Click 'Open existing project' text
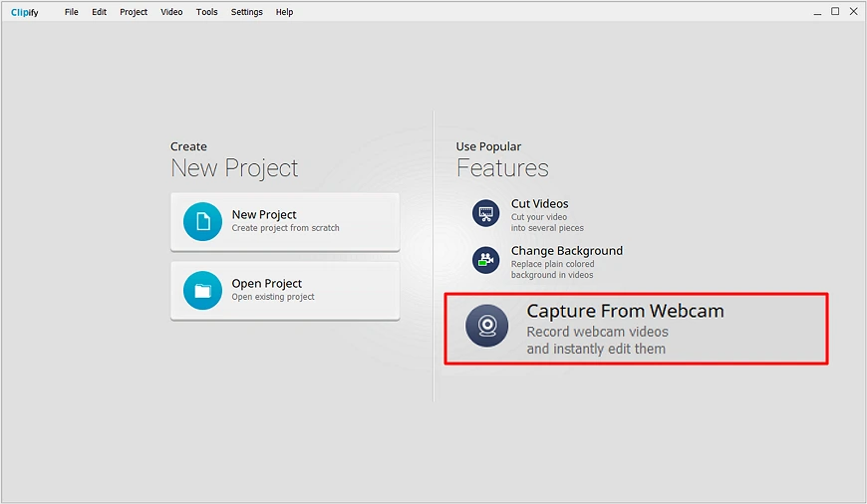This screenshot has height=504, width=867. [x=273, y=297]
